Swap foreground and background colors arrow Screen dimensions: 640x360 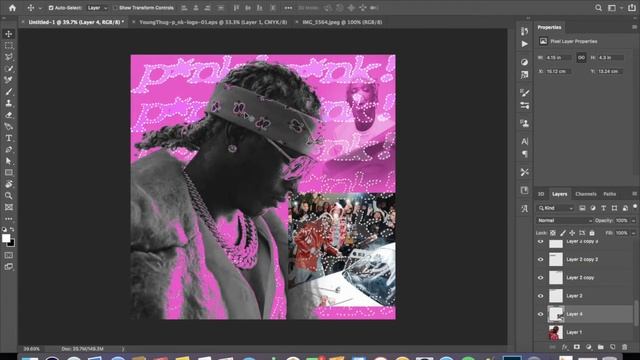12,230
